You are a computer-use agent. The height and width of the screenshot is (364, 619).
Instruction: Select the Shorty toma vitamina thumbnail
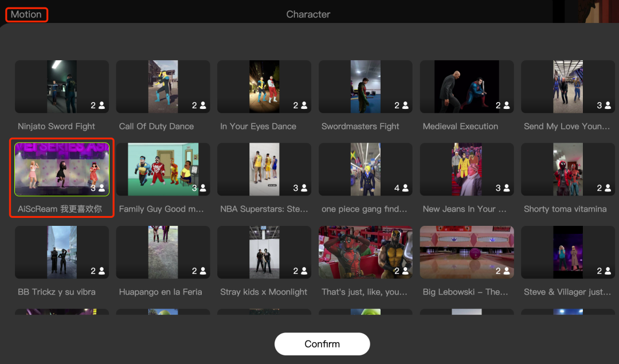click(568, 169)
